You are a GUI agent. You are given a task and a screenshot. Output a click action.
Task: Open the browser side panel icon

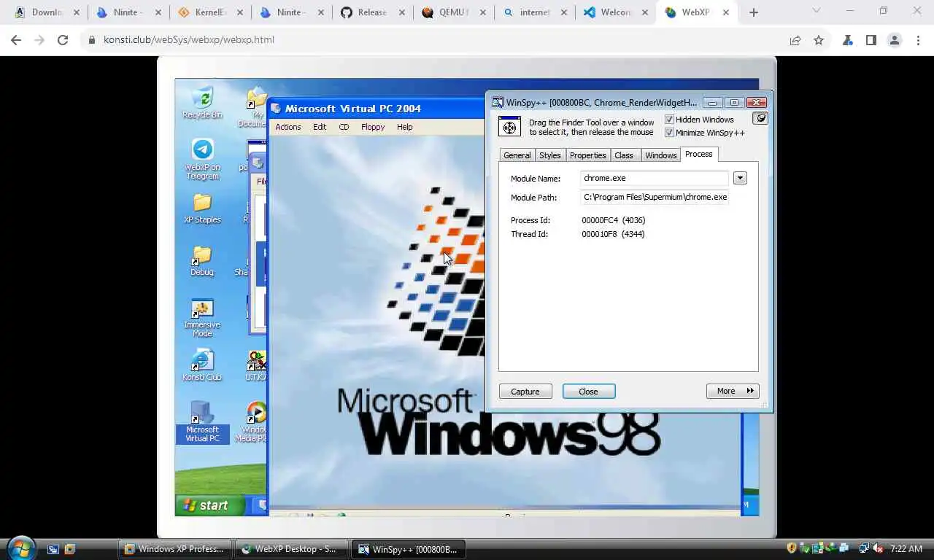[871, 40]
